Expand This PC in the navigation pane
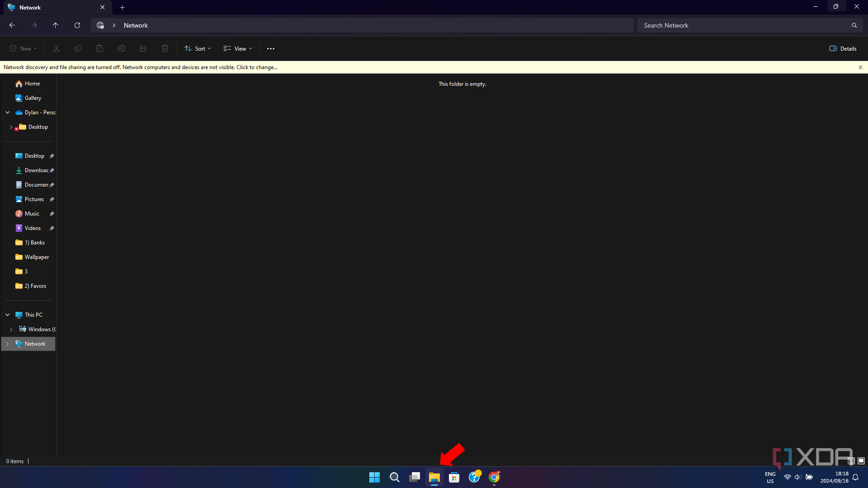 7,314
